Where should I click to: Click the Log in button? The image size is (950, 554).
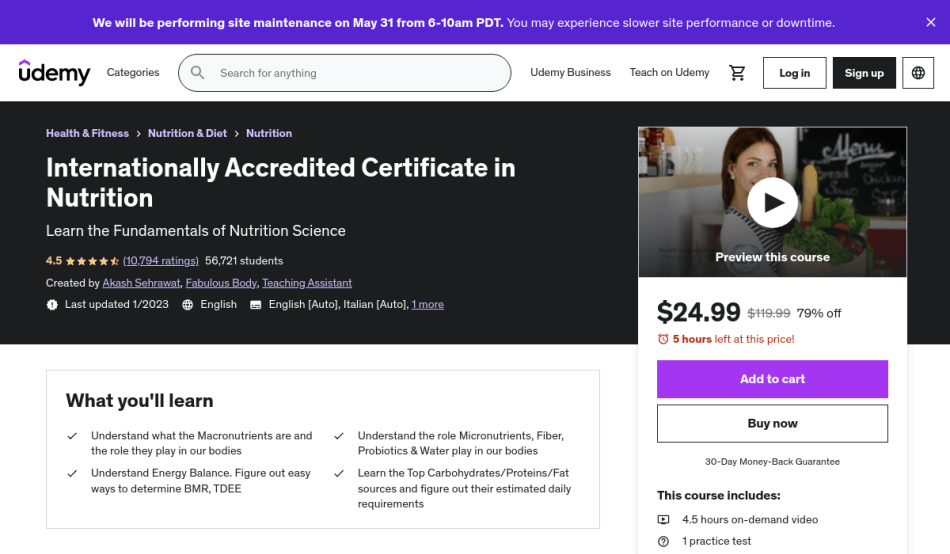pyautogui.click(x=794, y=73)
